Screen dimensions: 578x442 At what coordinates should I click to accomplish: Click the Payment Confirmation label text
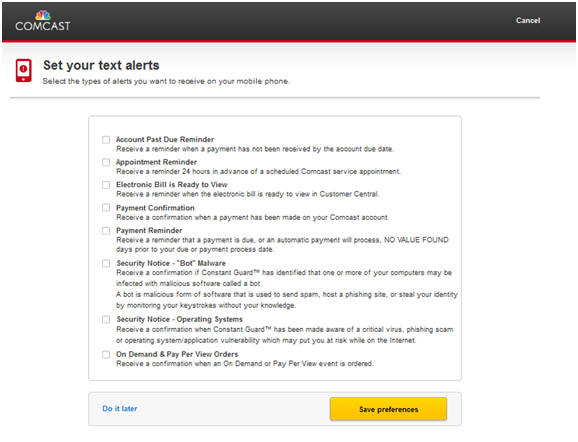155,208
